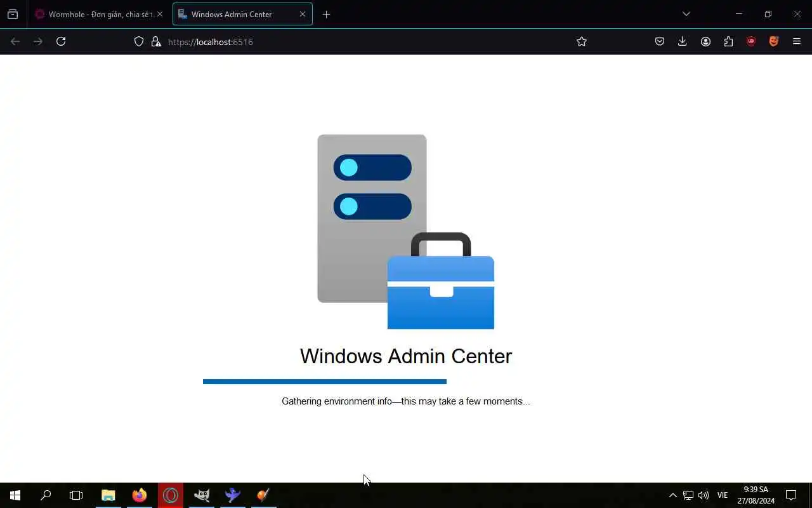The width and height of the screenshot is (812, 508).
Task: Open Windows taskbar search
Action: [x=46, y=495]
